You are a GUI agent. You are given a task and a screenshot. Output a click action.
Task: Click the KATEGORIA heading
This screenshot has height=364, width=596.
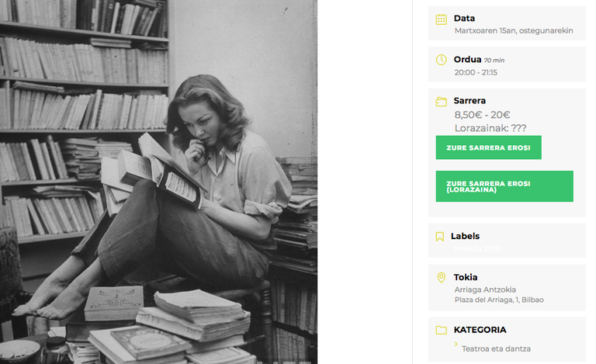point(480,330)
